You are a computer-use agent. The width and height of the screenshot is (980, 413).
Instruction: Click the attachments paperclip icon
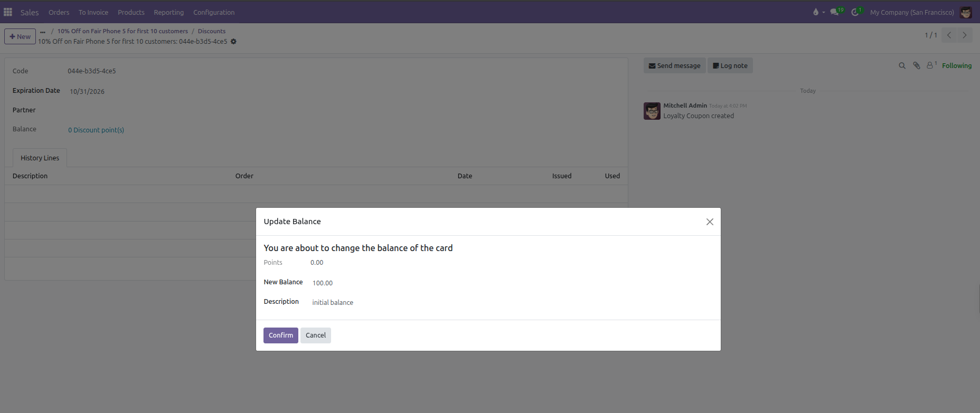coord(917,65)
